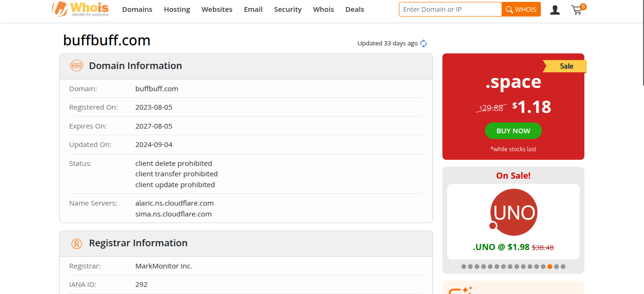The height and width of the screenshot is (294, 644).
Task: Select the IANA ID value 292
Action: 141,285
